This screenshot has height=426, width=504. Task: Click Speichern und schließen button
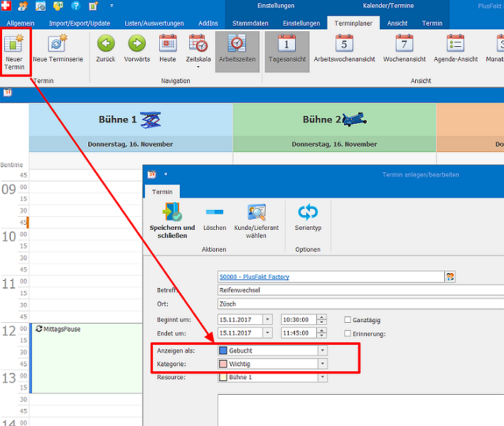172,220
